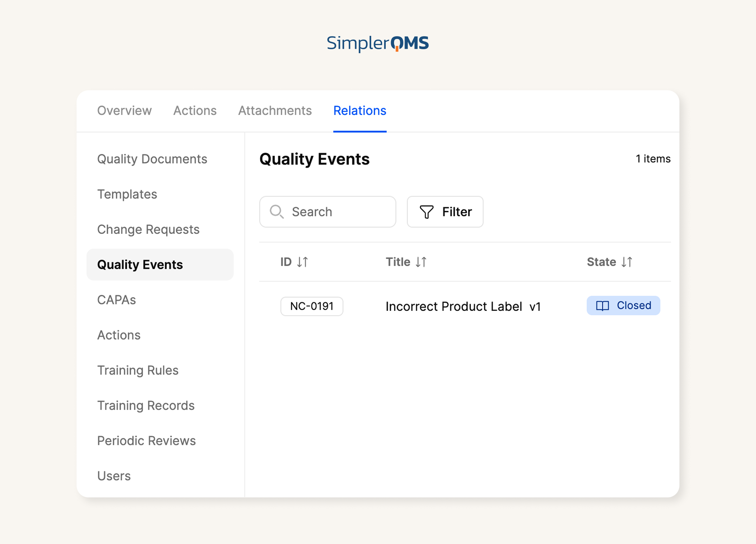Screen dimensions: 756x544
Task: Open Incorrect Product Label title
Action: (454, 307)
